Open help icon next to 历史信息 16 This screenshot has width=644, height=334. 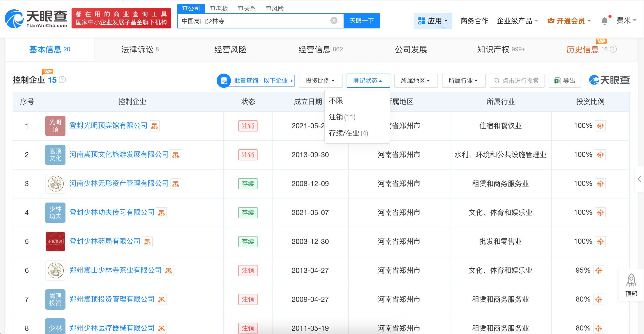(x=613, y=49)
